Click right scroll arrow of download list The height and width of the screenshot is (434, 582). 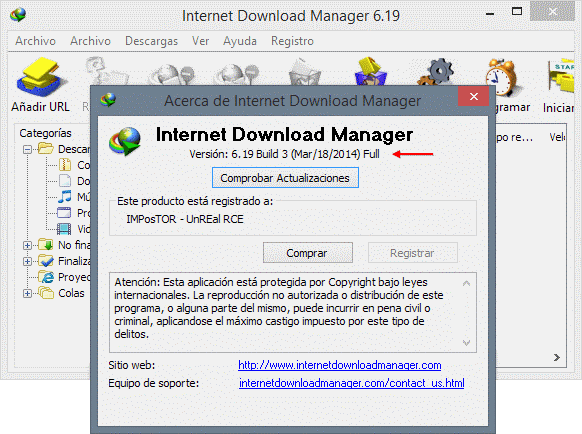pos(556,357)
